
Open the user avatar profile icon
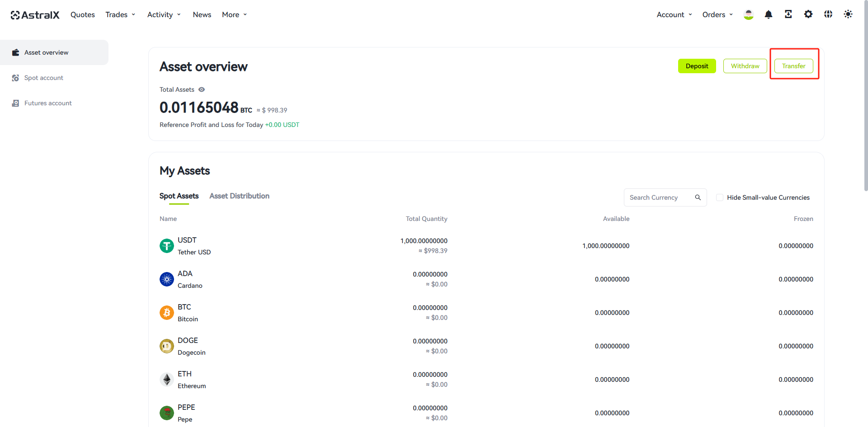tap(749, 14)
